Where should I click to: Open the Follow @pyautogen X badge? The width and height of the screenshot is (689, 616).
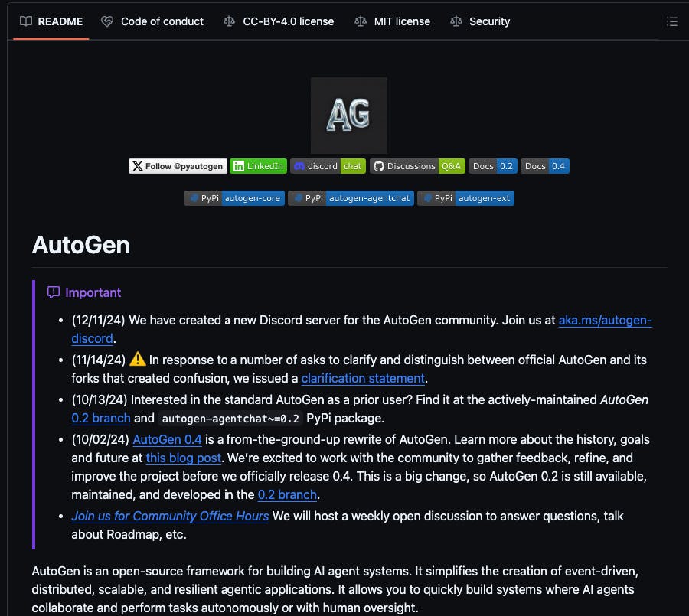[x=178, y=166]
